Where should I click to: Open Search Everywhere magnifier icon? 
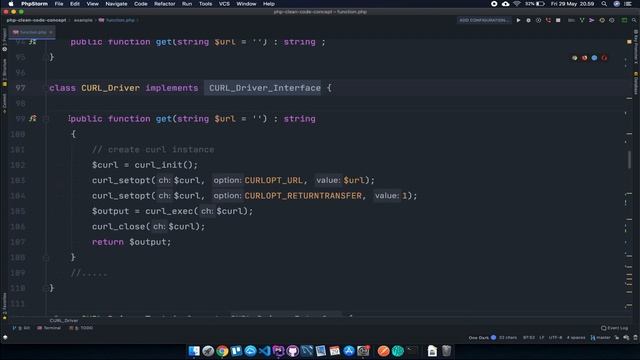tap(634, 20)
